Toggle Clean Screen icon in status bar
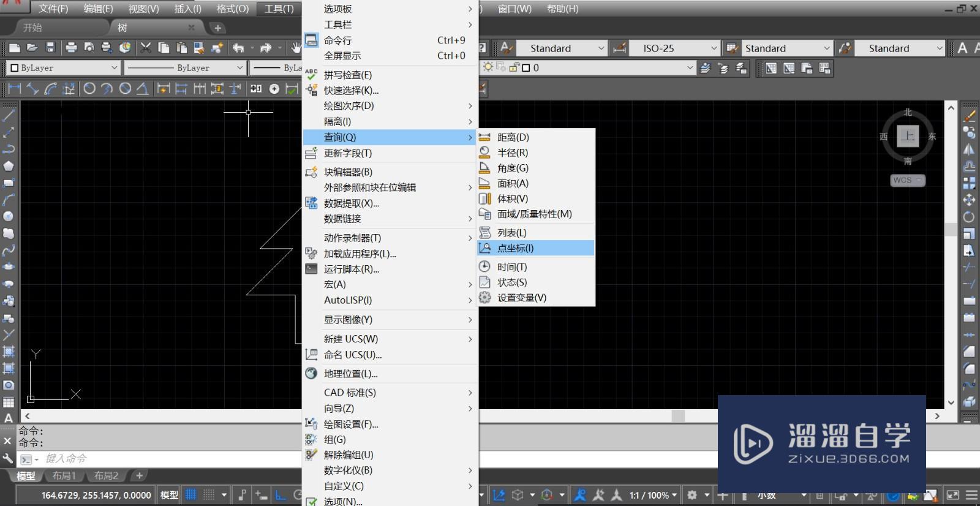Screen dimensions: 980x506 (953, 494)
